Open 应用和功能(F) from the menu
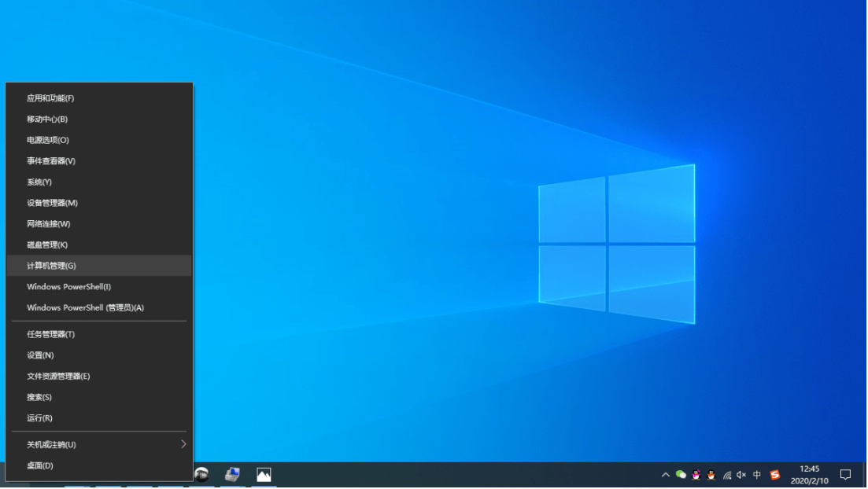868x489 pixels. click(99, 98)
